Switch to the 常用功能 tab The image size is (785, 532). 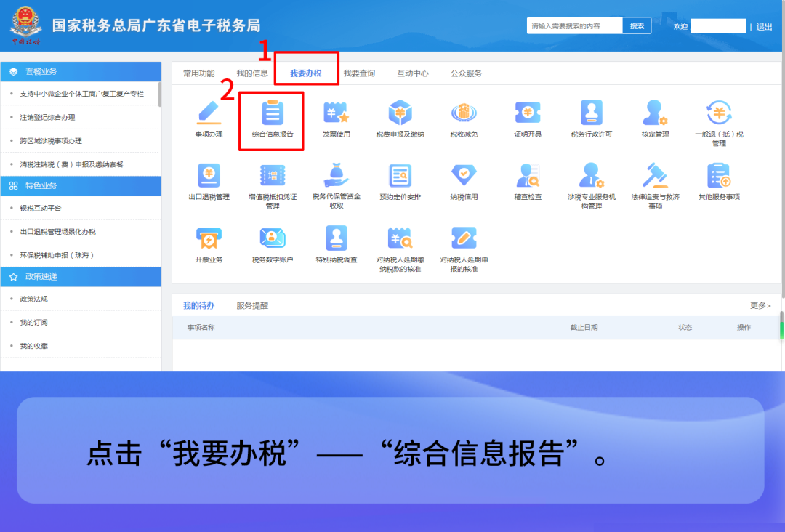coord(198,73)
